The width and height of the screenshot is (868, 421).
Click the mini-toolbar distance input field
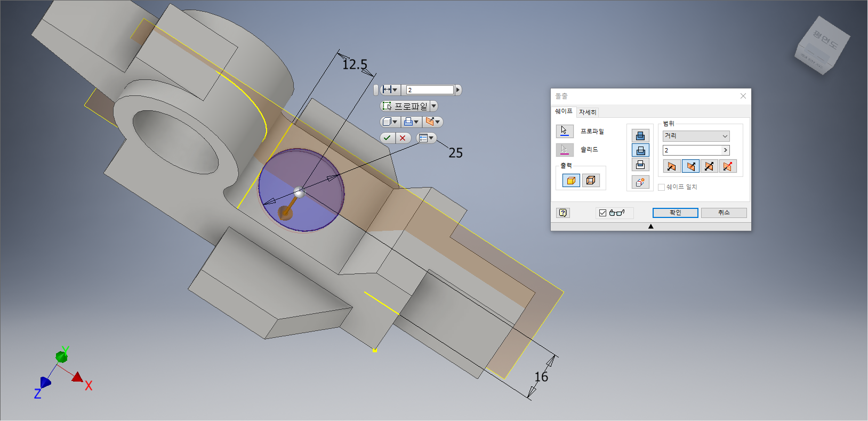click(430, 90)
